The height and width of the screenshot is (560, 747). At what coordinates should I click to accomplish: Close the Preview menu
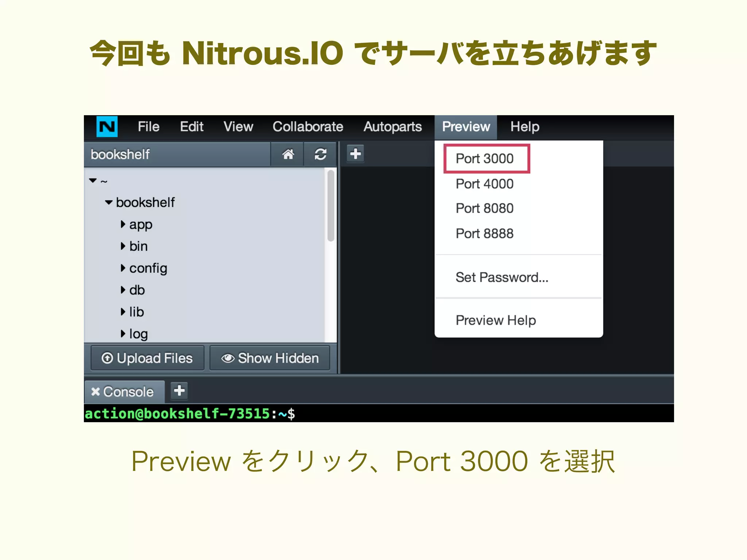tap(466, 127)
